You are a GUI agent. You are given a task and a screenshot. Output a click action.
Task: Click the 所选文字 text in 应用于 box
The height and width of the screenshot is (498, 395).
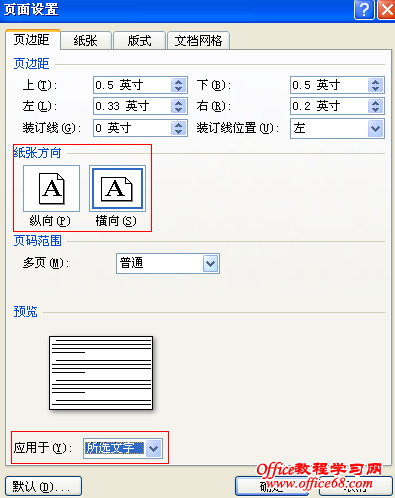pyautogui.click(x=110, y=448)
